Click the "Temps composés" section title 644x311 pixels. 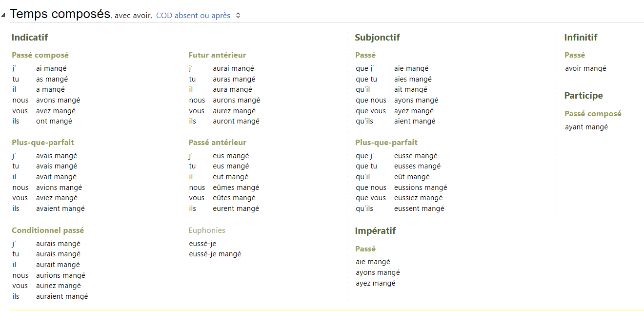pos(60,14)
